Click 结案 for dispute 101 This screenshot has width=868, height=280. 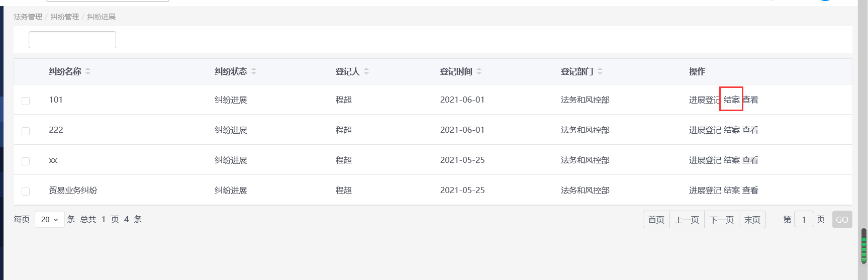pyautogui.click(x=731, y=100)
